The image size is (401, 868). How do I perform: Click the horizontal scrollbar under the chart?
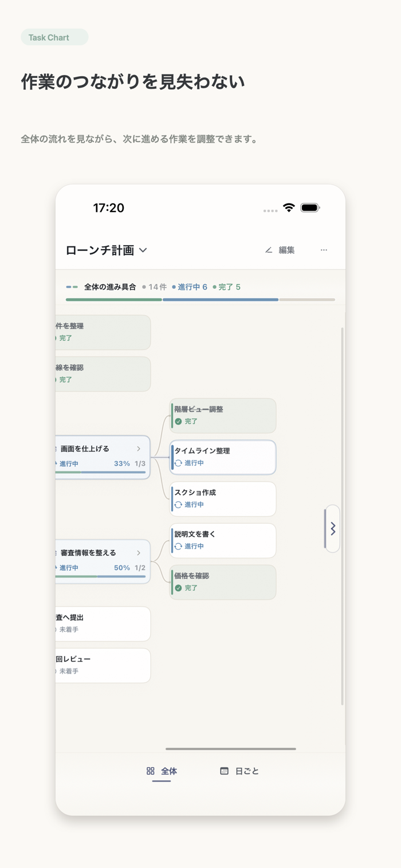(231, 749)
